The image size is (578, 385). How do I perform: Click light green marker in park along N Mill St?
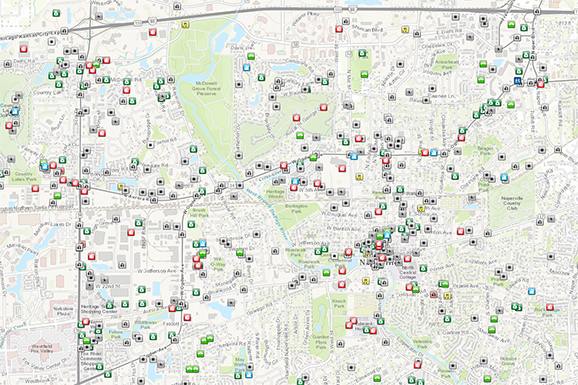[364, 74]
